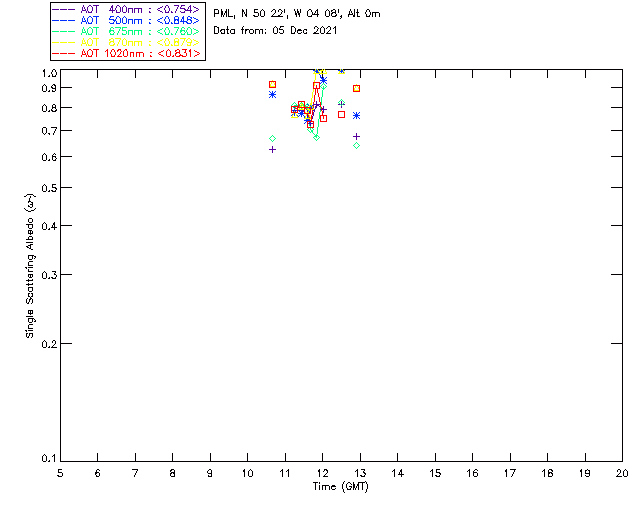The height and width of the screenshot is (512, 640).
Task: Click the hour 14 x-axis label
Action: click(x=398, y=473)
